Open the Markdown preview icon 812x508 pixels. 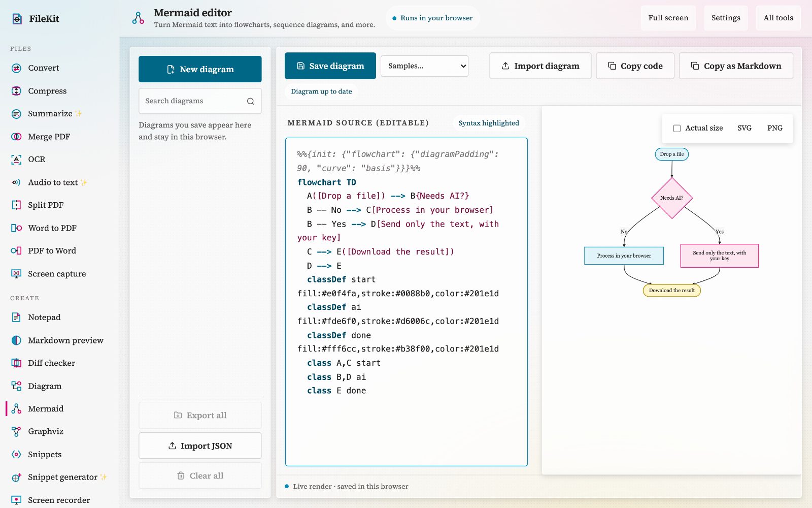point(16,340)
